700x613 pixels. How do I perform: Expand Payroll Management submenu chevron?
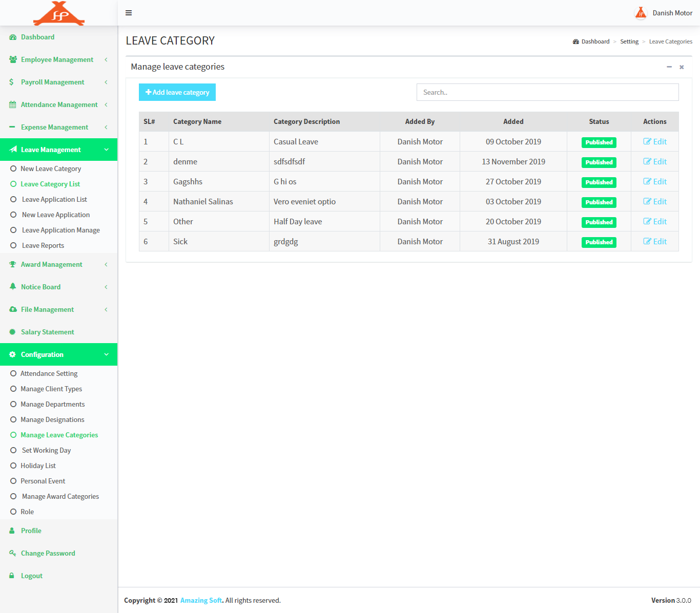(x=106, y=82)
